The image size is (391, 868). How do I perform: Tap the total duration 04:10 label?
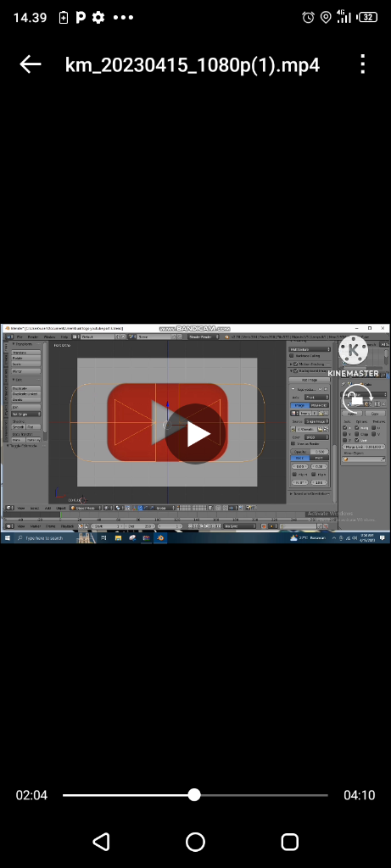click(x=360, y=795)
